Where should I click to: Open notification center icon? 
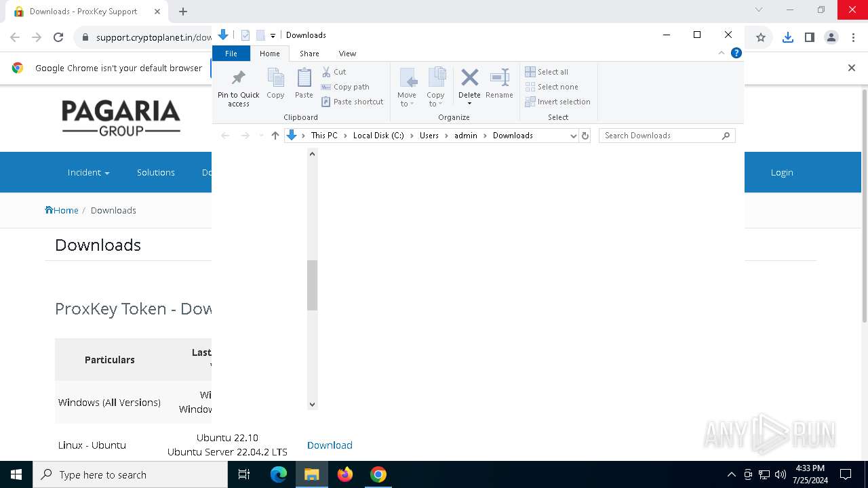846,474
